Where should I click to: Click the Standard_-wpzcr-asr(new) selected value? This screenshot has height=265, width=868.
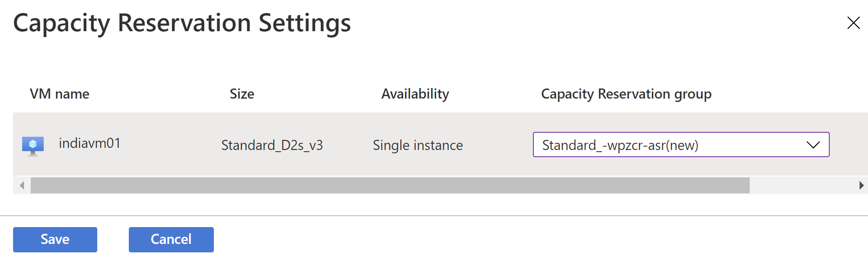pyautogui.click(x=620, y=145)
